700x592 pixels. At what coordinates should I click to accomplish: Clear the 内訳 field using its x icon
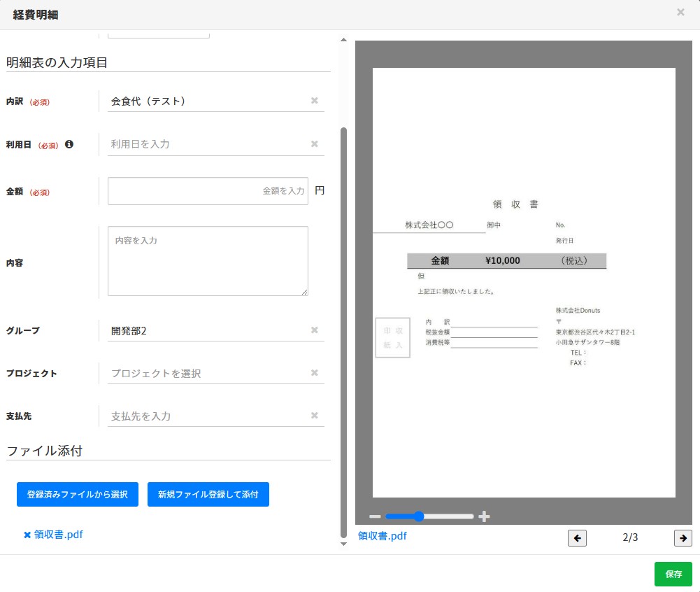click(314, 100)
